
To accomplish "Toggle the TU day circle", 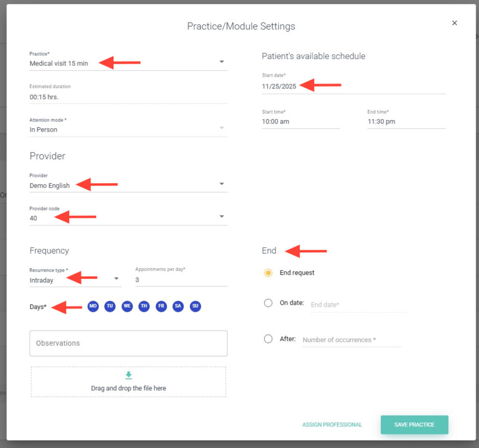I will coord(110,306).
